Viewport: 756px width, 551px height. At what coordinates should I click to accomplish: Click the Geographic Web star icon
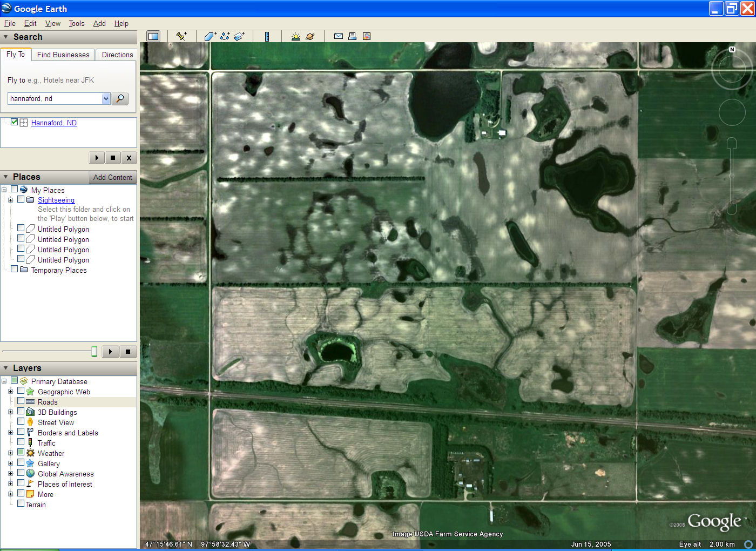pyautogui.click(x=30, y=392)
